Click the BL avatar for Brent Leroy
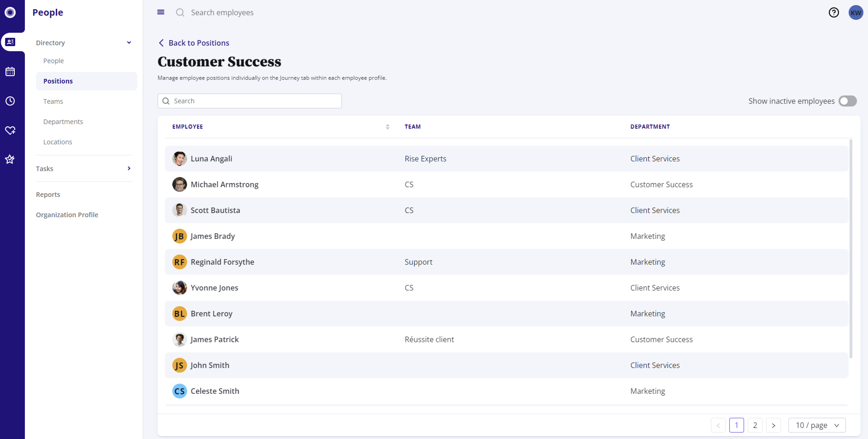This screenshot has height=439, width=868. [x=179, y=314]
